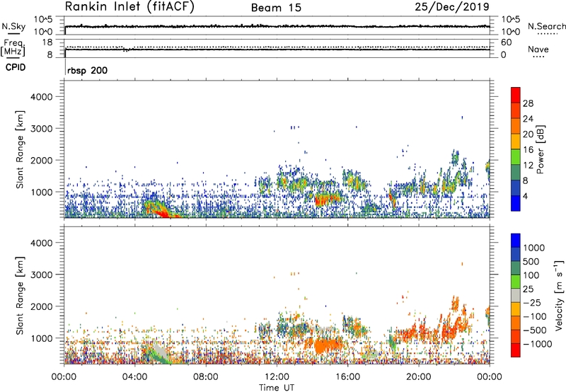
Task: Click the 'Rankin Inlet (fitACF)' title
Action: (129, 6)
